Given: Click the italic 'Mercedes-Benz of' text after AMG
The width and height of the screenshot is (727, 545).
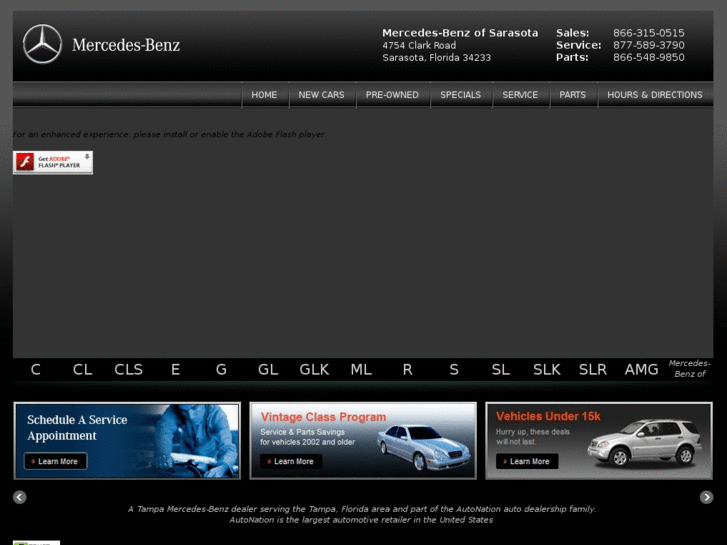Looking at the screenshot, I should 689,369.
